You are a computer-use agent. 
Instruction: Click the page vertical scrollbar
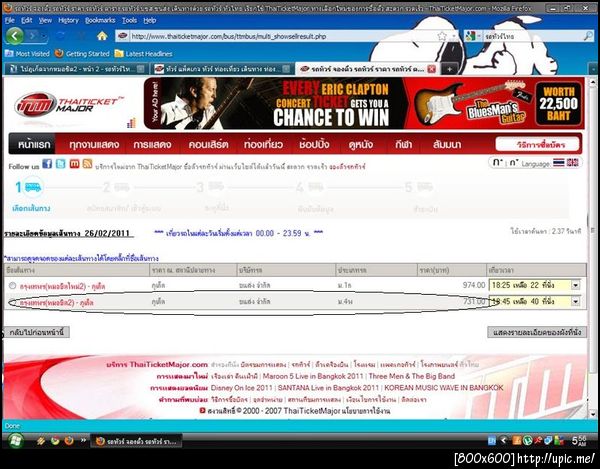click(x=593, y=247)
